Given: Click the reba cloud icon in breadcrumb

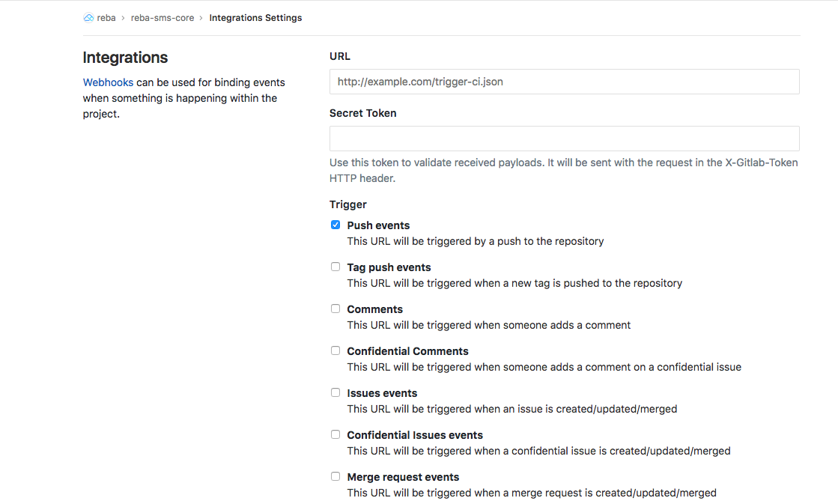Looking at the screenshot, I should (x=88, y=18).
